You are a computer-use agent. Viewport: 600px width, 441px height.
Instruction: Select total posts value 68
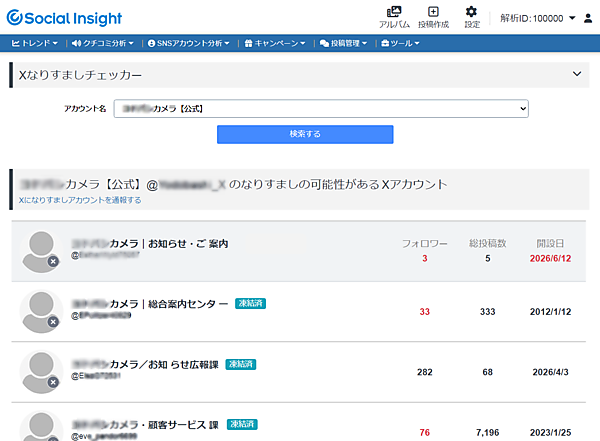pyautogui.click(x=488, y=372)
